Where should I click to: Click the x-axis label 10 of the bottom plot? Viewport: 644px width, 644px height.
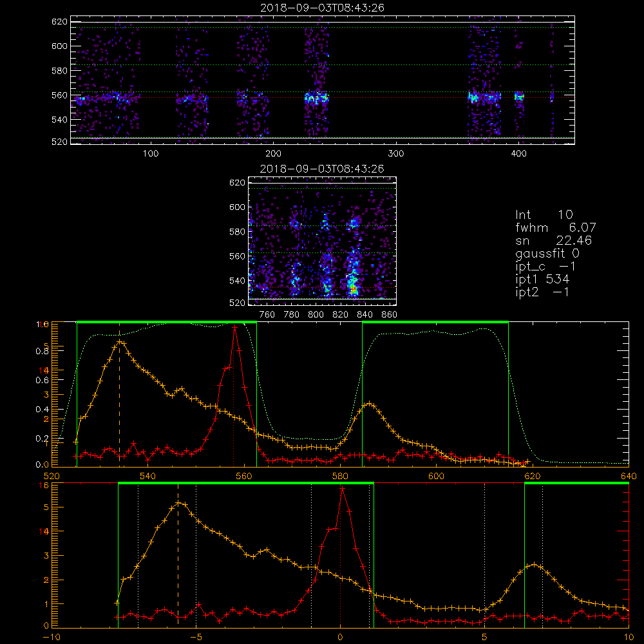(629, 638)
